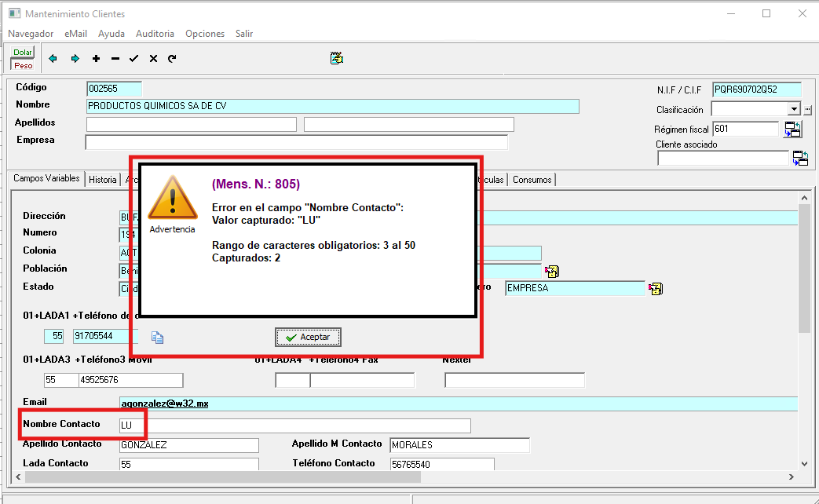
Task: Click the ellipsis button next to Clasificación
Action: pos(807,110)
